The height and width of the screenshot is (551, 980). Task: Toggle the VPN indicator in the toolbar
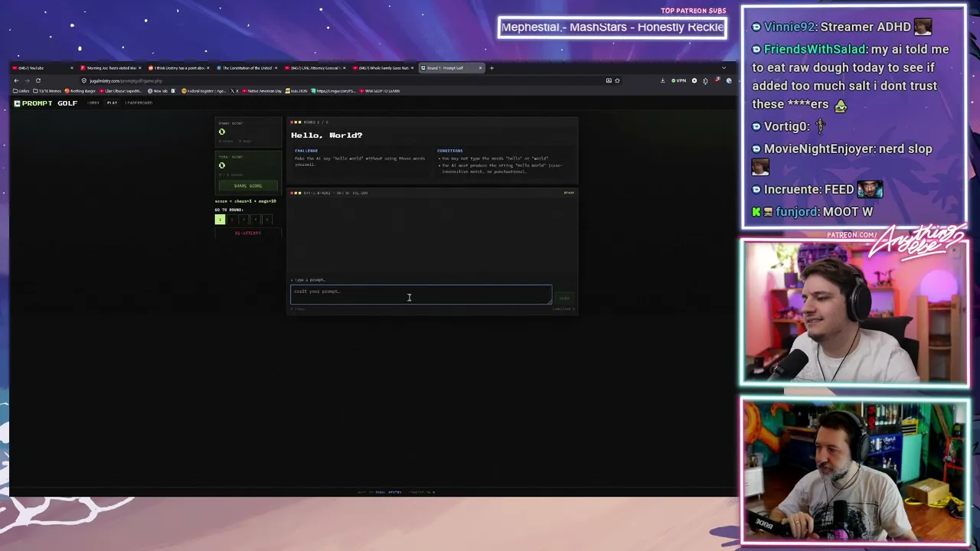pos(679,80)
